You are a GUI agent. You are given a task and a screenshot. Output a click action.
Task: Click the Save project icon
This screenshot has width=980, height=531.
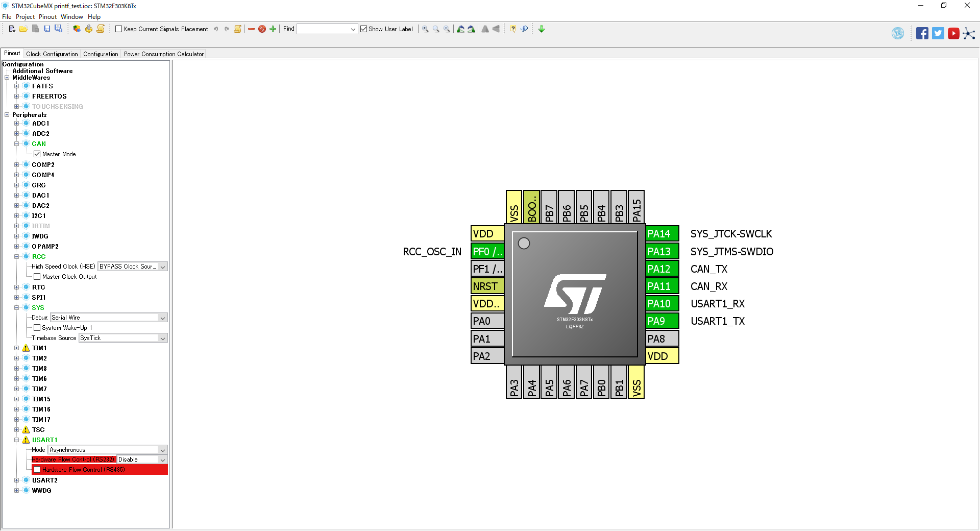coord(47,29)
